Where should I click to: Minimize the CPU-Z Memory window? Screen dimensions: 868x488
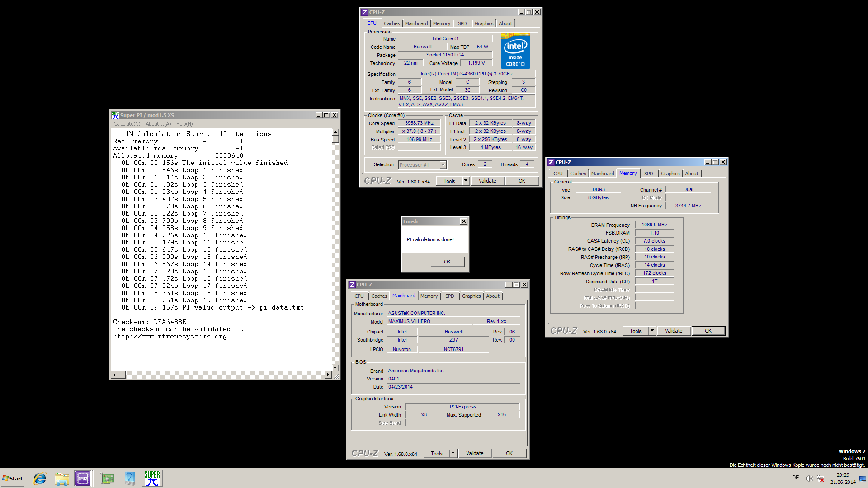tap(708, 162)
